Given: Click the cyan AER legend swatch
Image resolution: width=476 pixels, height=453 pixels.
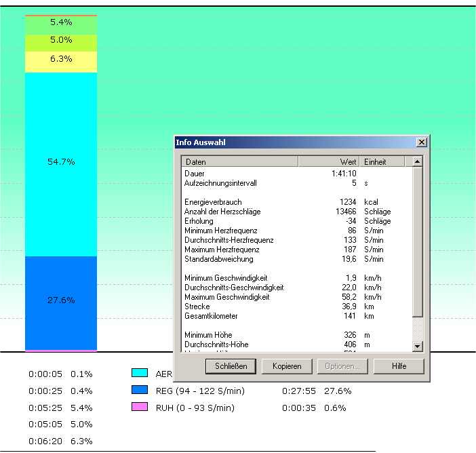Looking at the screenshot, I should click(x=139, y=374).
